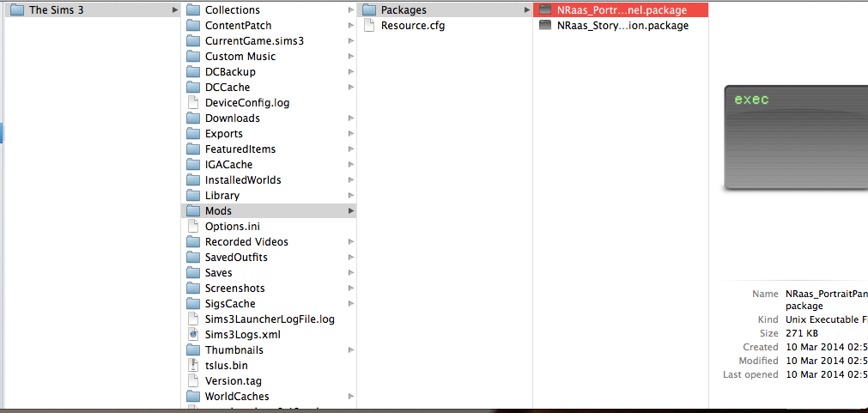
Task: Click the ContentPatch folder icon
Action: point(192,26)
